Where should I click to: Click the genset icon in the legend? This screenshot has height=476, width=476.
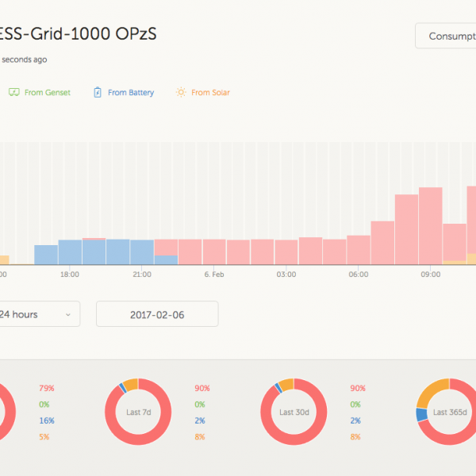pyautogui.click(x=13, y=93)
